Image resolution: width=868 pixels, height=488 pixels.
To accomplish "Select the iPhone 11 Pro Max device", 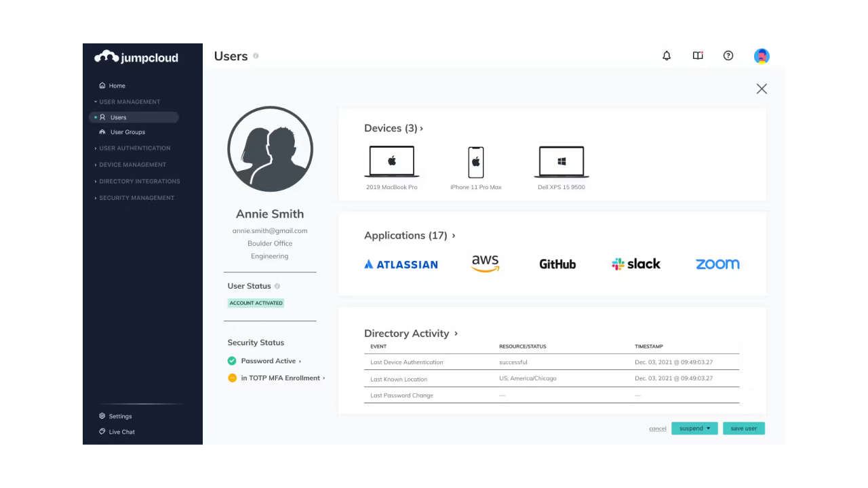I will (x=476, y=167).
